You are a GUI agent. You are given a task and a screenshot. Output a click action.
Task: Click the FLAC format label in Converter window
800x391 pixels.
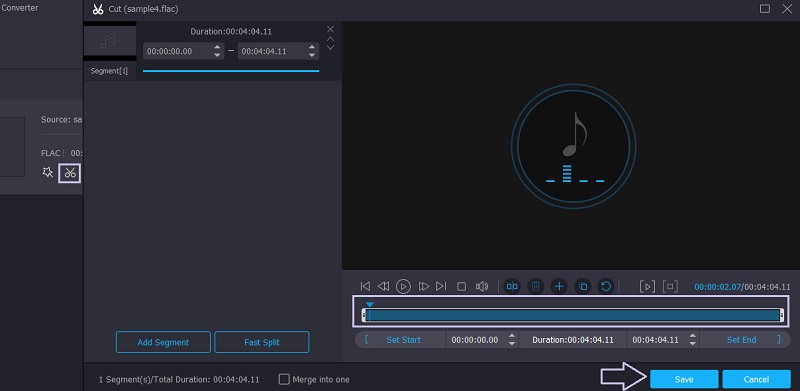click(x=51, y=153)
